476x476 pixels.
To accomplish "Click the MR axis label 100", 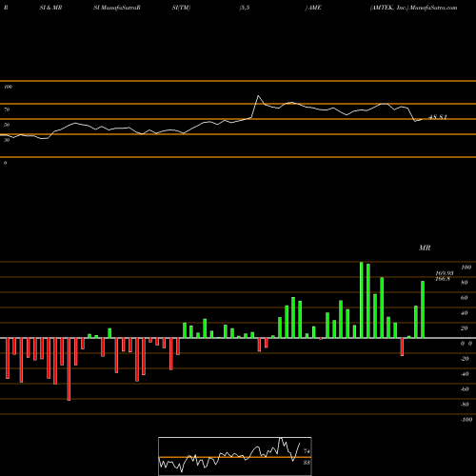I will click(466, 268).
